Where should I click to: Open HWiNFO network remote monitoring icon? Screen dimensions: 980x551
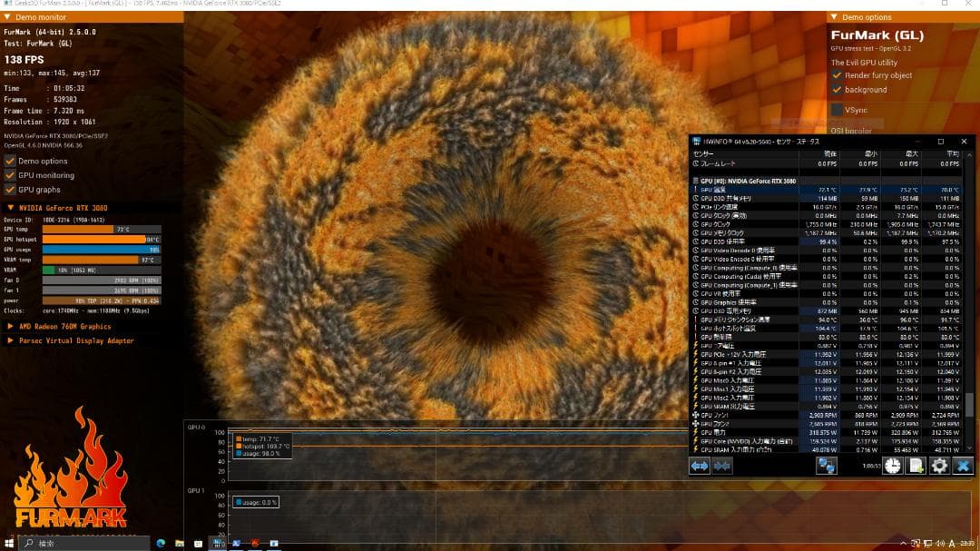point(826,466)
